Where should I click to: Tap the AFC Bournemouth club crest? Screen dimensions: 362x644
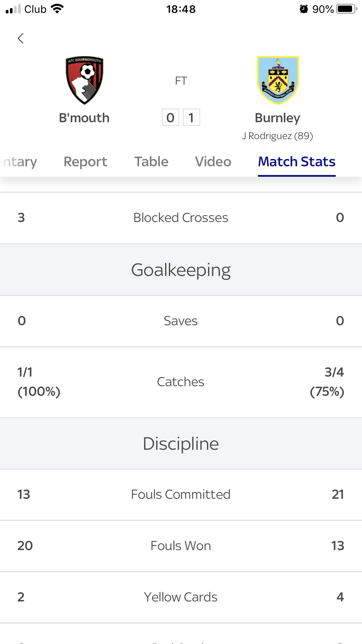(x=84, y=80)
